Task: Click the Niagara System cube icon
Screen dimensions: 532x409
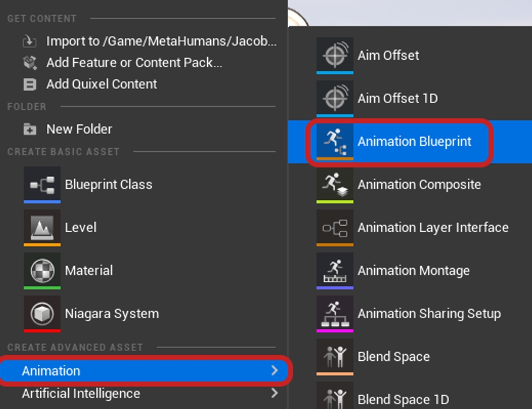Action: point(42,313)
